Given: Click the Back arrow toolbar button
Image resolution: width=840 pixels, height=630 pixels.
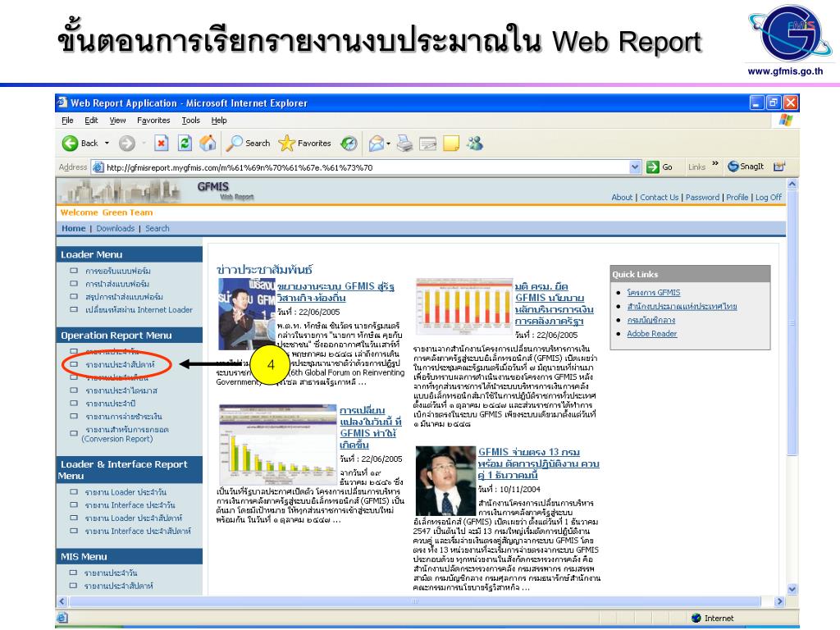Looking at the screenshot, I should click(x=80, y=143).
